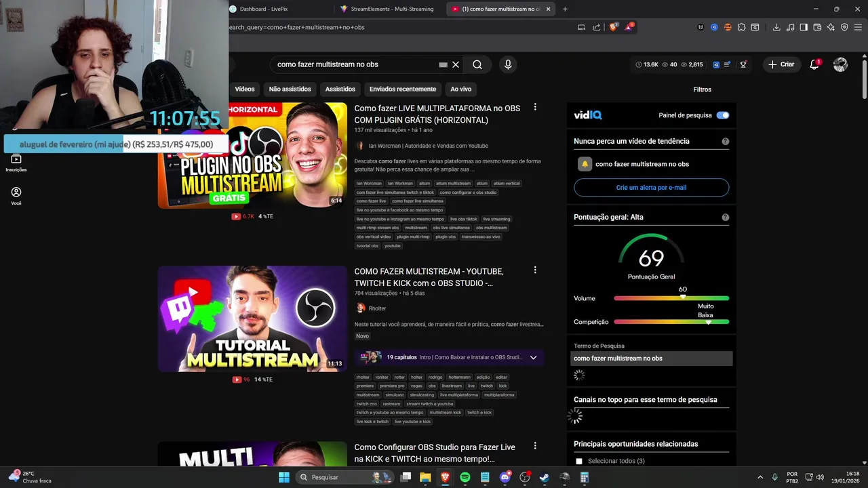Click the share page icon in address bar

pos(597,27)
